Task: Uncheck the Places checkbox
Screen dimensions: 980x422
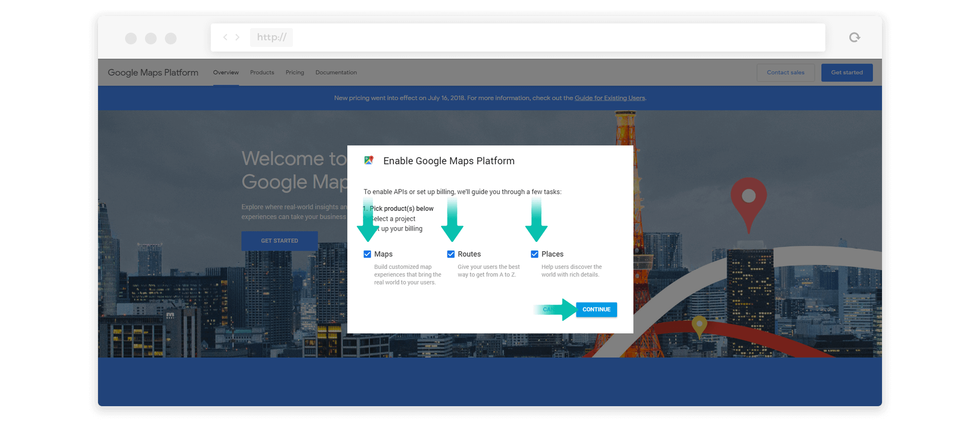Action: click(534, 254)
